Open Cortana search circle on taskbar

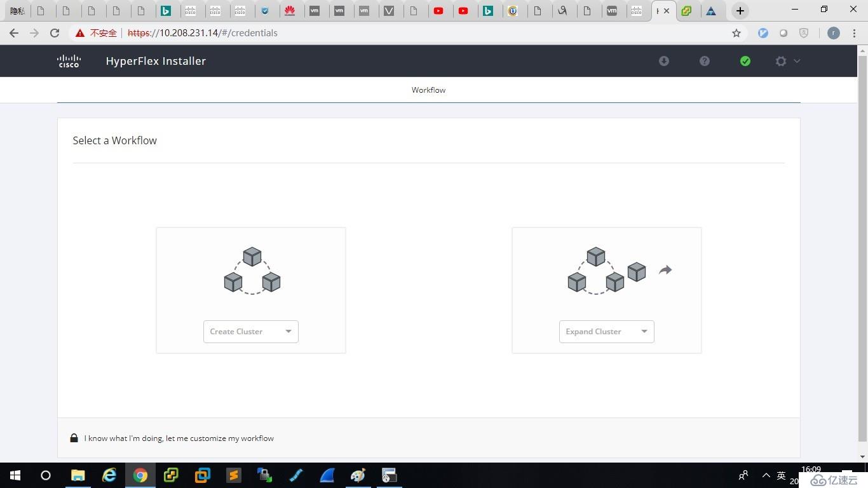[46, 475]
